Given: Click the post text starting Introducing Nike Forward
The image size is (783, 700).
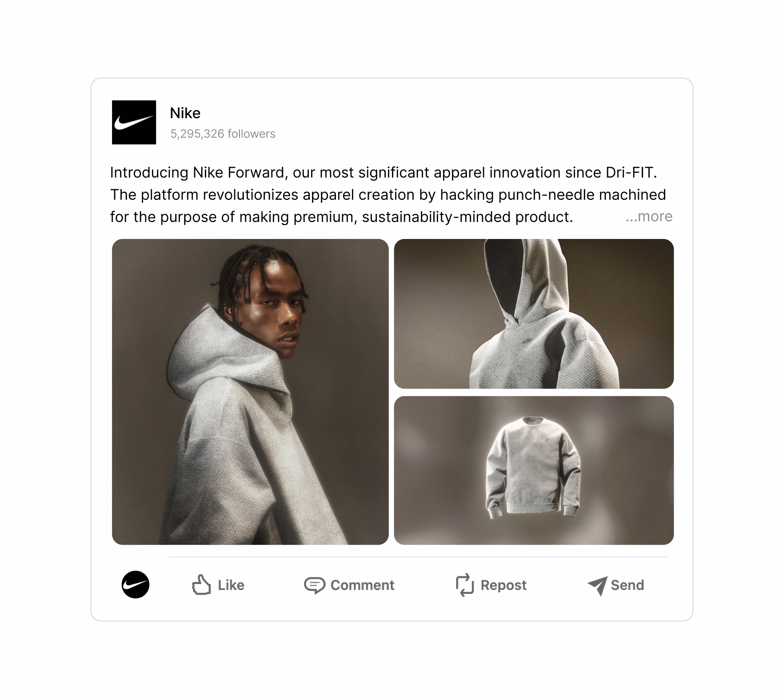Looking at the screenshot, I should pos(384,172).
